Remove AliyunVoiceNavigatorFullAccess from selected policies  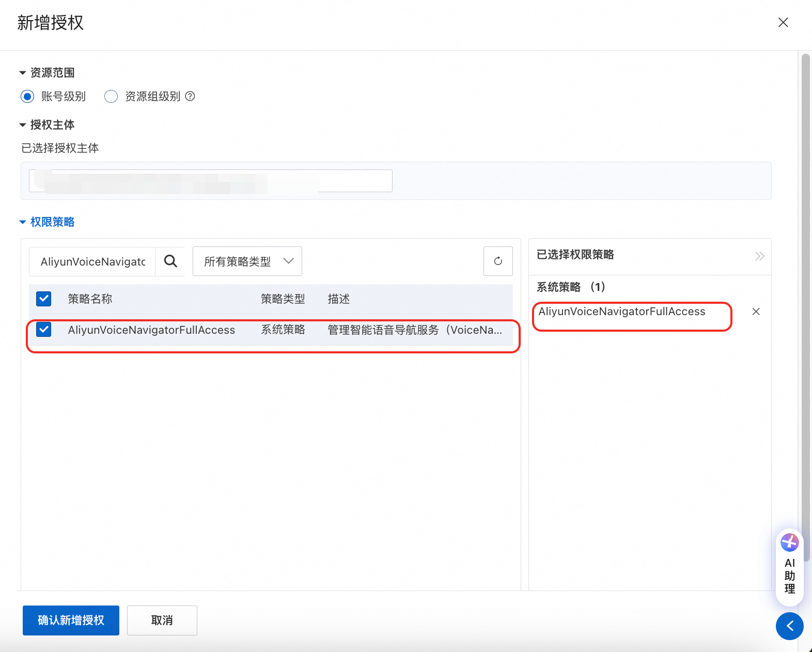pos(756,312)
